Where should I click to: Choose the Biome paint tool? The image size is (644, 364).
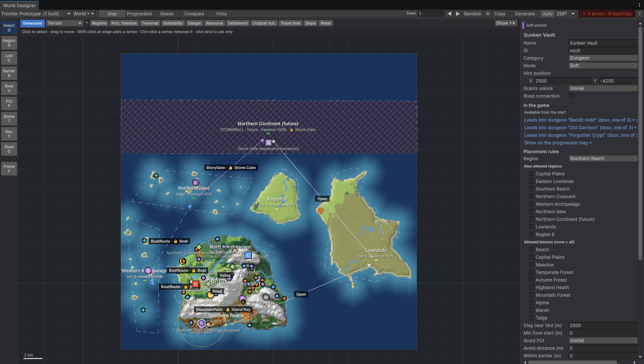tap(9, 119)
